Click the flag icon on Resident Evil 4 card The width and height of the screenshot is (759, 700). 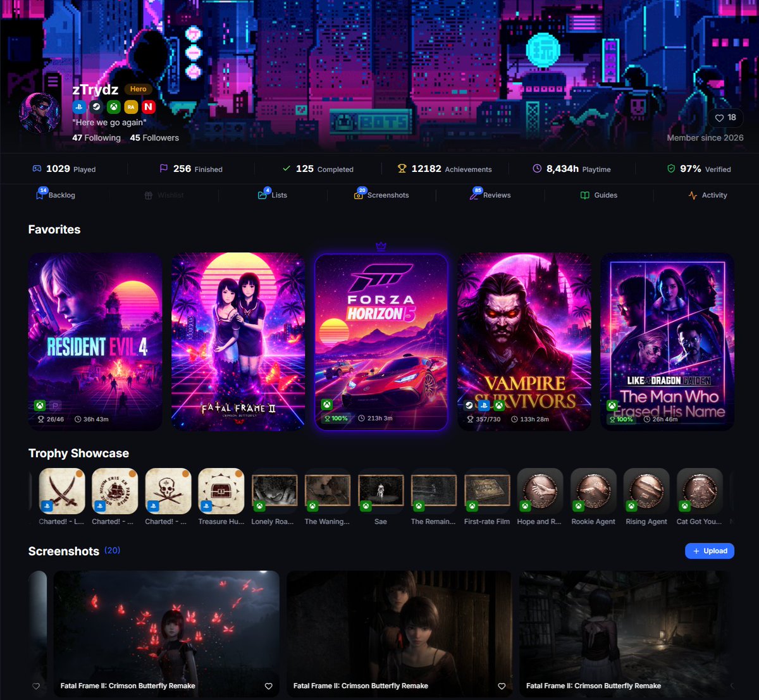[55, 405]
